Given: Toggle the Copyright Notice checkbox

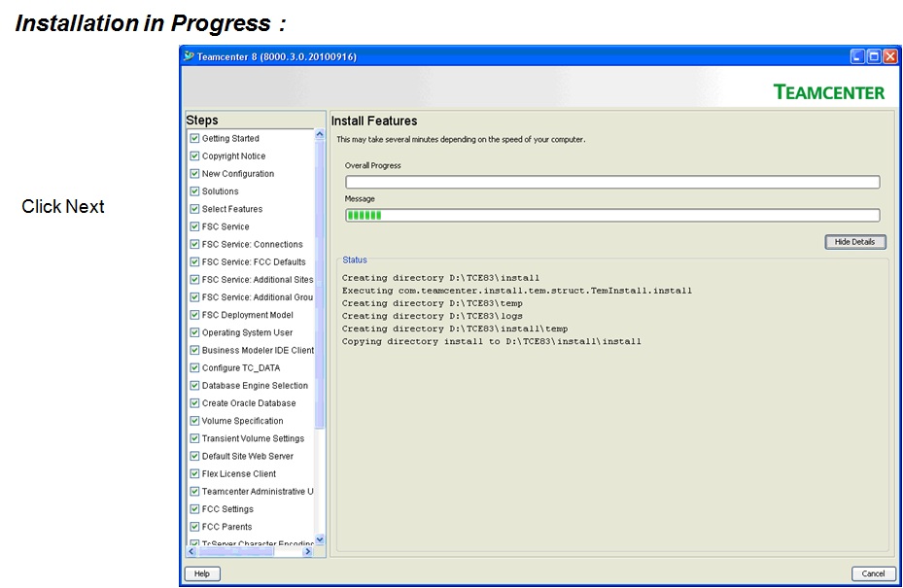Looking at the screenshot, I should pos(194,156).
